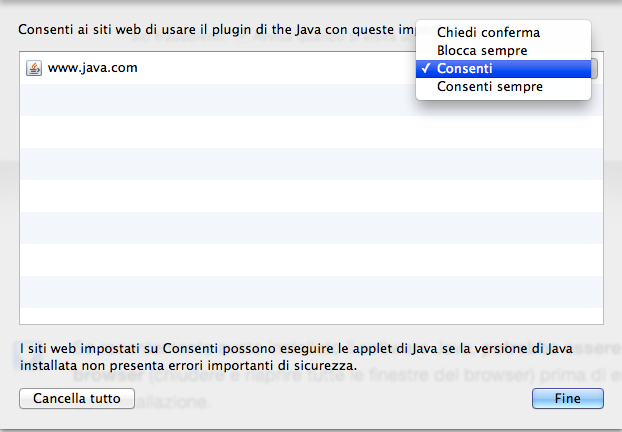Click the blurred icon left of bottom text
622x432 pixels.
[x=26, y=354]
